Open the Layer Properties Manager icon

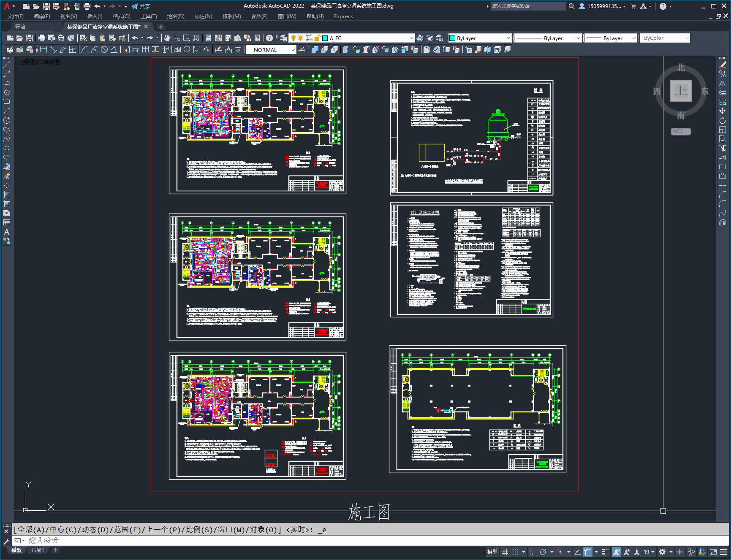coord(283,38)
